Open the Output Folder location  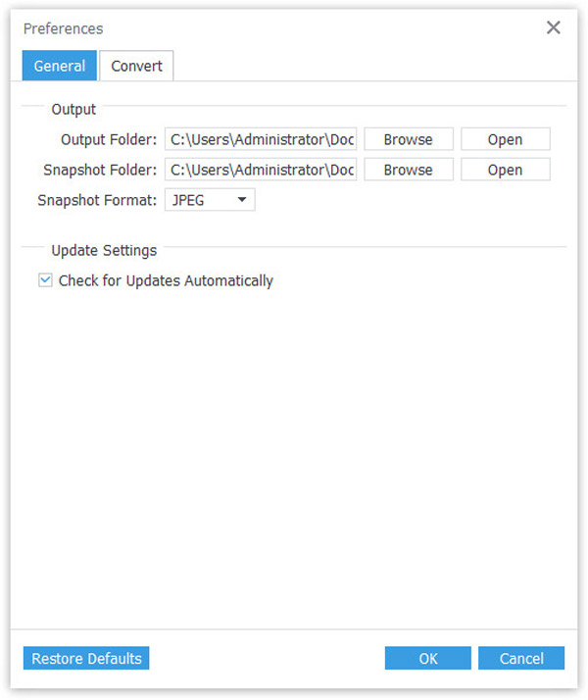click(x=505, y=139)
